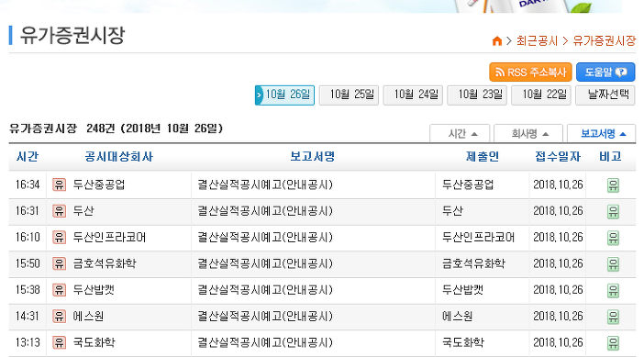Open 결산실적공시예고 report in 13:13 row

265,342
